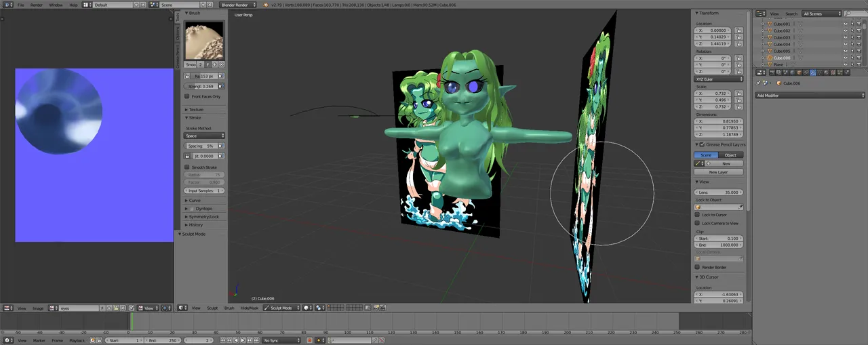
Task: Jump to the first frame in timeline
Action: tap(223, 340)
